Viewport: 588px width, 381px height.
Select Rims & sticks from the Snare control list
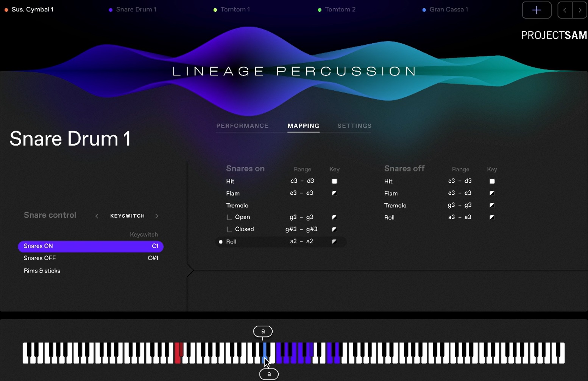tap(42, 270)
